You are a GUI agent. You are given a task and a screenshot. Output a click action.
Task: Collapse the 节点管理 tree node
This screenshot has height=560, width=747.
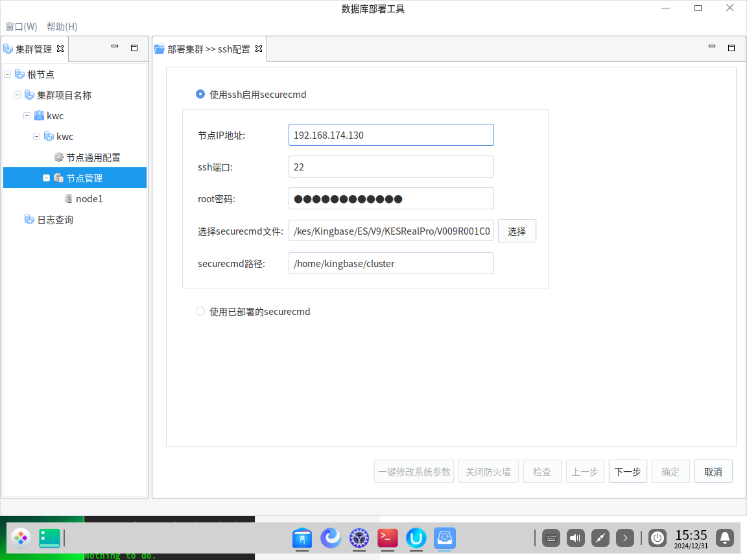(47, 178)
